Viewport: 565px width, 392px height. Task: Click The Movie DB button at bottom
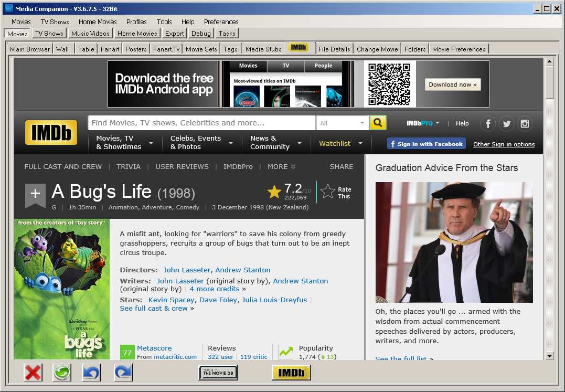click(x=218, y=373)
